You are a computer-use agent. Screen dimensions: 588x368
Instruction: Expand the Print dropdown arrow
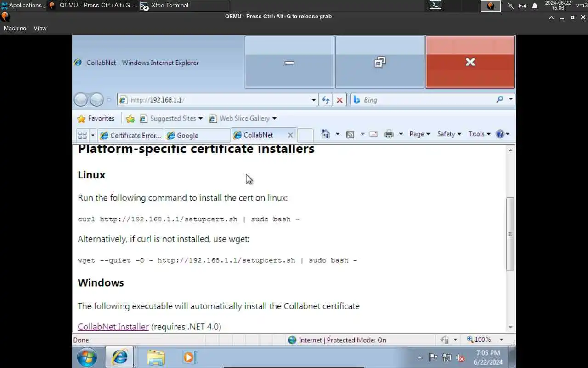coord(401,134)
